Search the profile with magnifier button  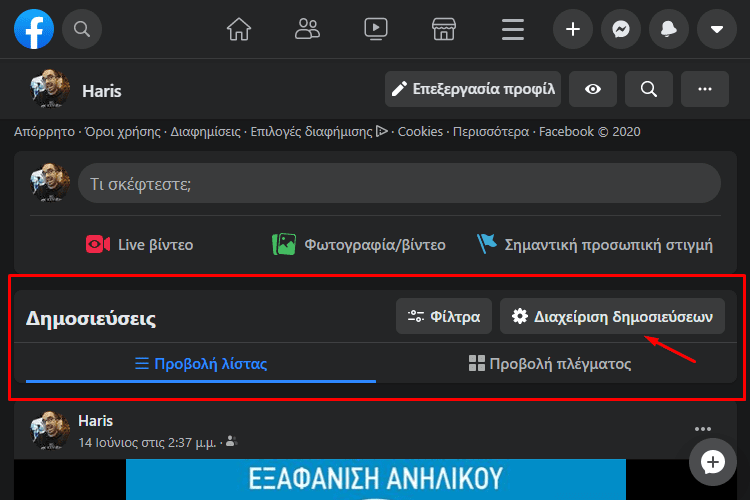click(x=649, y=89)
